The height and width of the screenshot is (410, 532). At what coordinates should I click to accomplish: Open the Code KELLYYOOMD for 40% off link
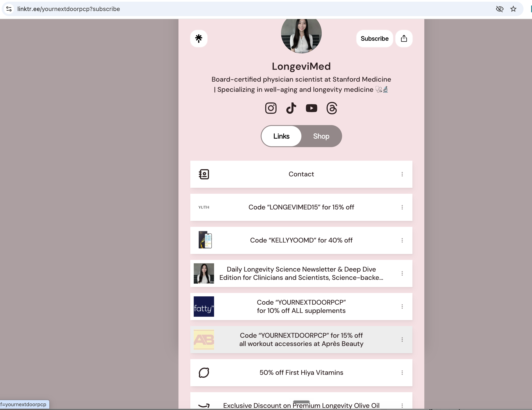[301, 240]
